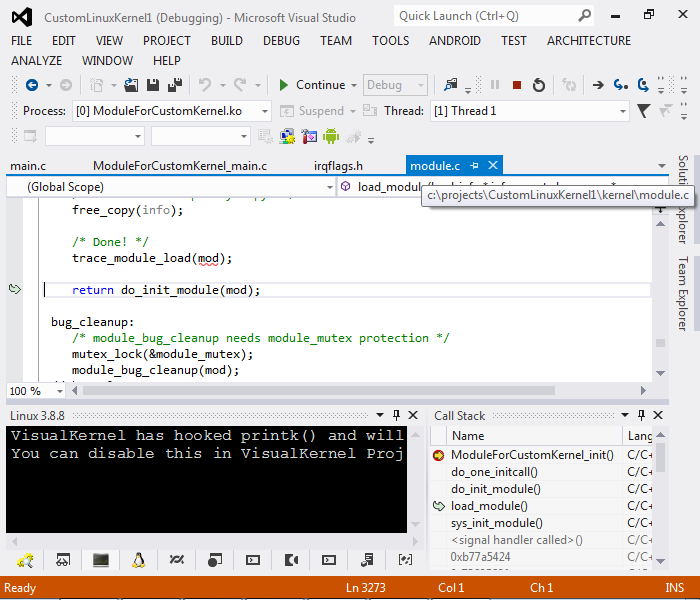This screenshot has height=600, width=700.
Task: Open the DEBUG menu
Action: pos(281,41)
